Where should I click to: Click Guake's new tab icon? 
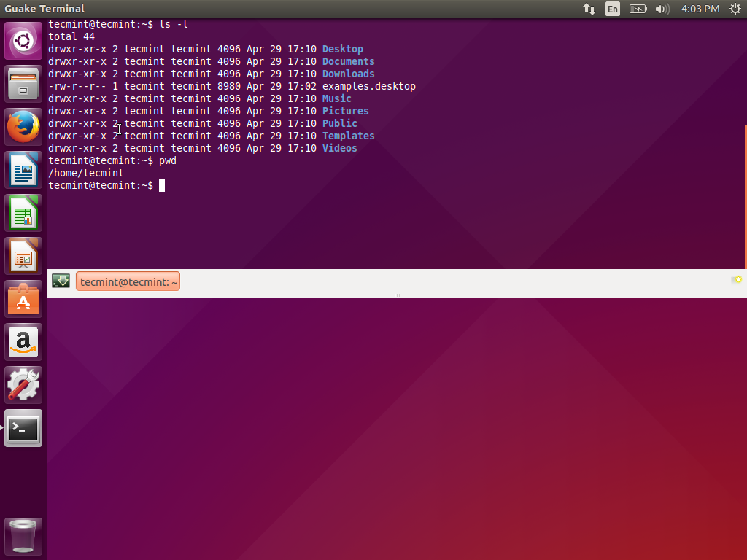pyautogui.click(x=61, y=281)
